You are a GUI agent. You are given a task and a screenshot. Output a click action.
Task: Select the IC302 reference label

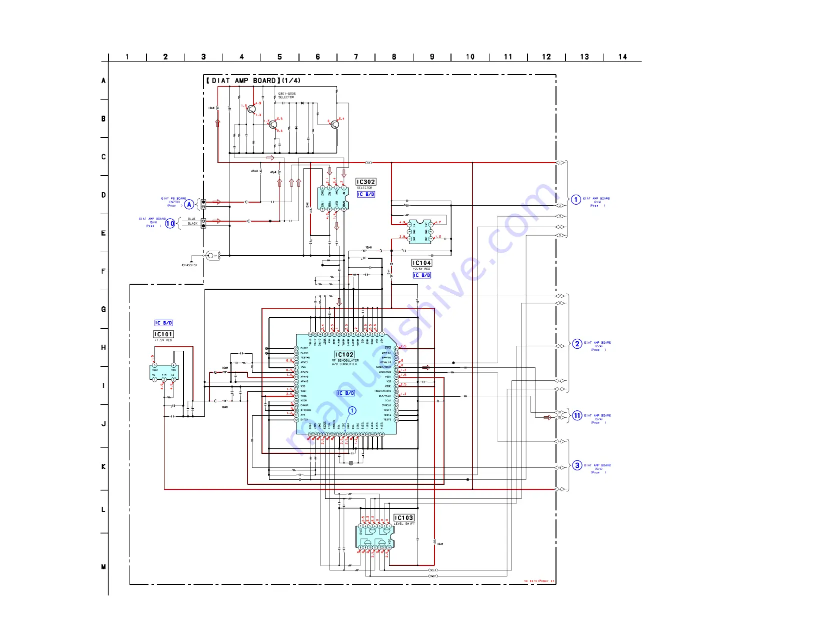click(x=366, y=182)
